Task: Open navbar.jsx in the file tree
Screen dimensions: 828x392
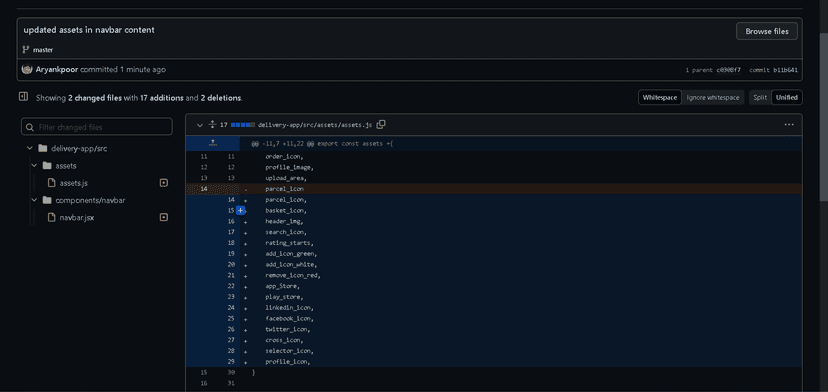Action: point(77,217)
